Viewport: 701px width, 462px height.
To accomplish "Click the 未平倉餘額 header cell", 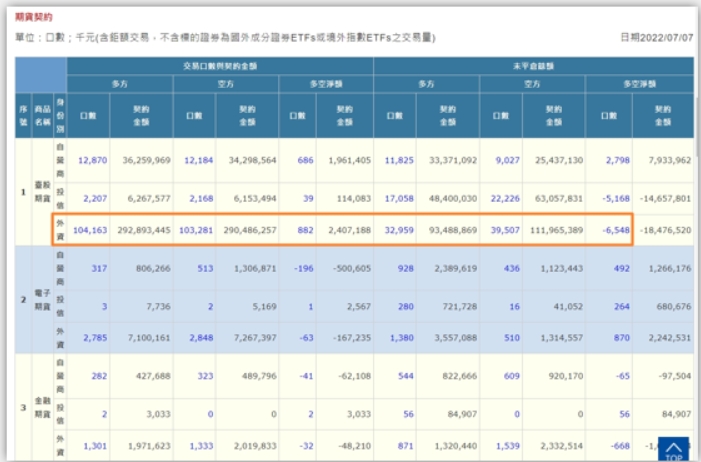I will [533, 66].
